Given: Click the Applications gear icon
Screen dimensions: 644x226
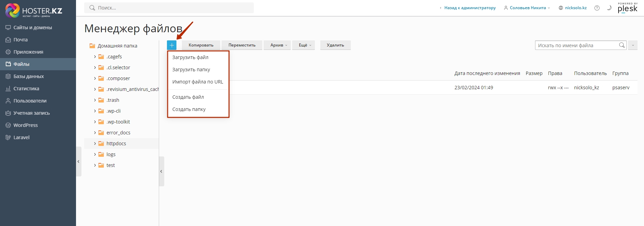Looking at the screenshot, I should coord(8,52).
